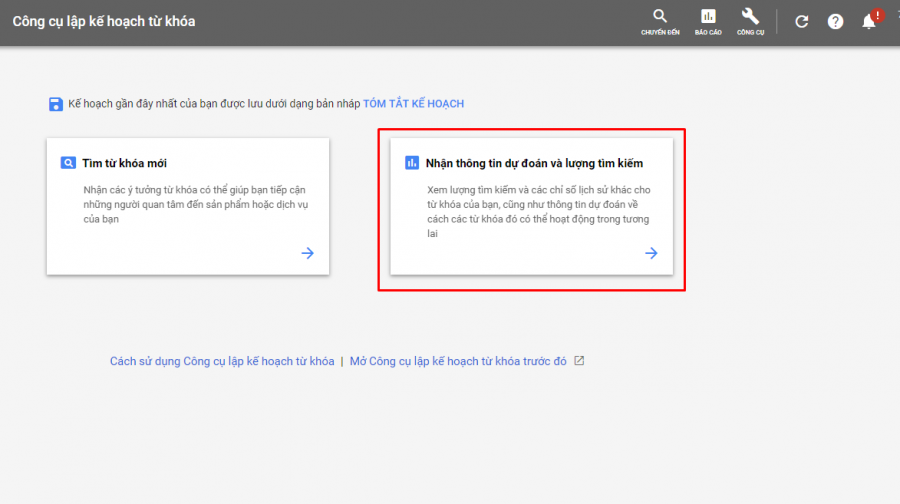
Task: Click the refresh icon in header
Action: (801, 22)
